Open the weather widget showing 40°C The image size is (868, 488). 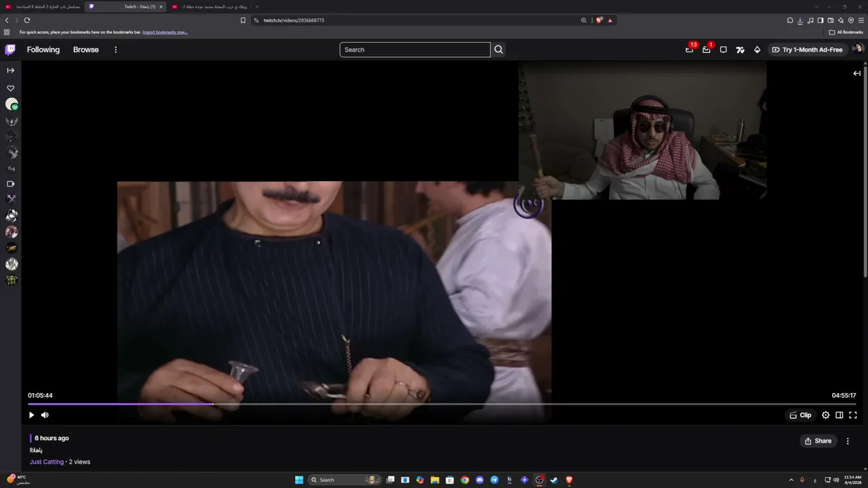[18, 480]
